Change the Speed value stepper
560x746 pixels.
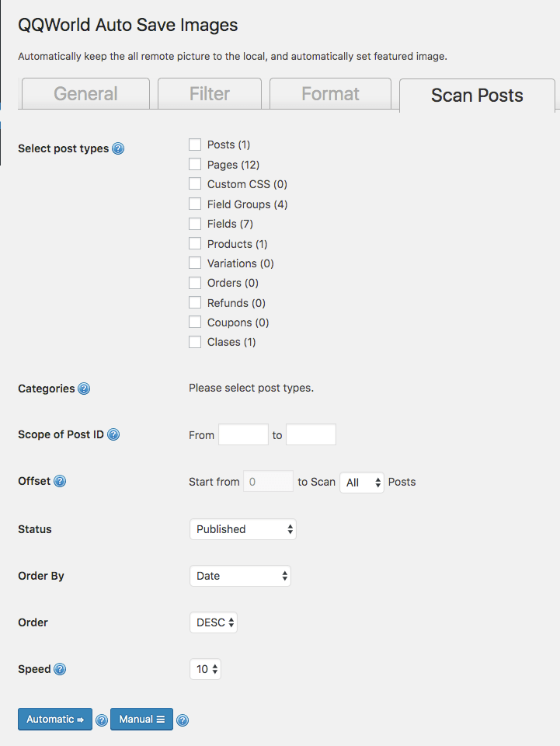tap(204, 669)
